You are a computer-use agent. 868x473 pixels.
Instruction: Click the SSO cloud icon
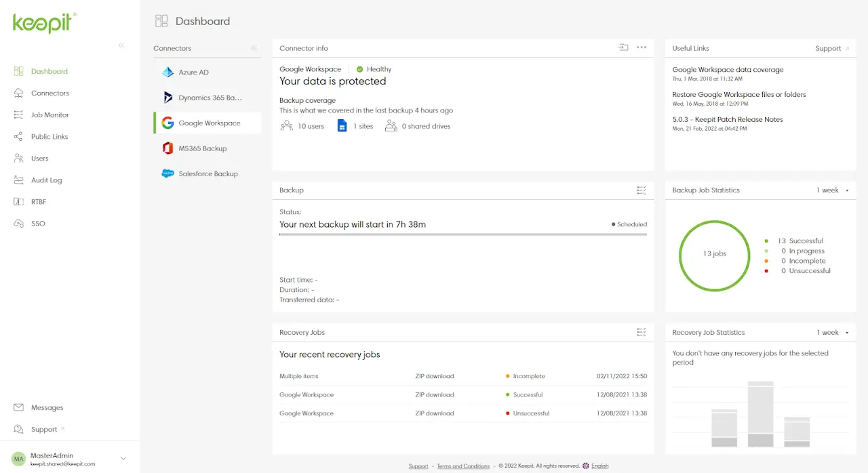click(18, 223)
